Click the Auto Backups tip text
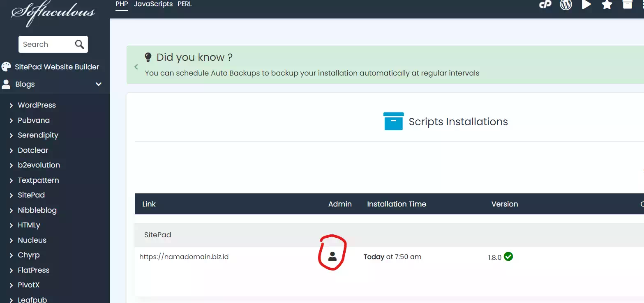The height and width of the screenshot is (303, 644). tap(312, 73)
